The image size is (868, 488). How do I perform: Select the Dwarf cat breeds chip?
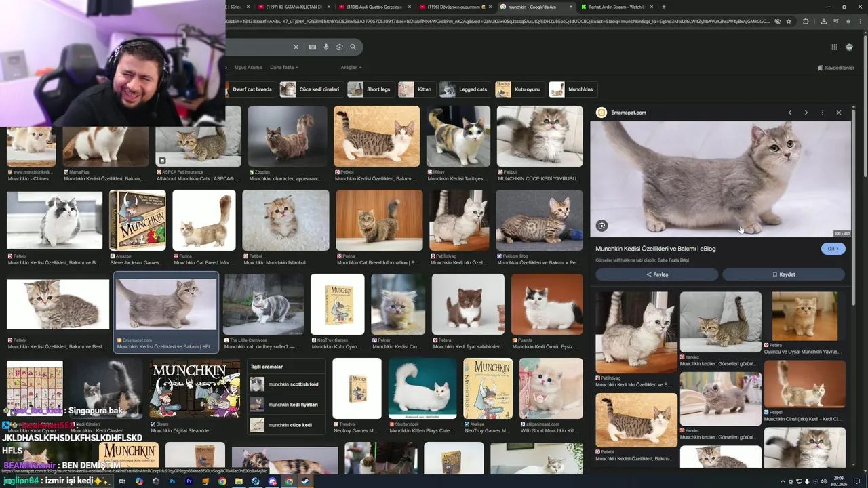250,89
